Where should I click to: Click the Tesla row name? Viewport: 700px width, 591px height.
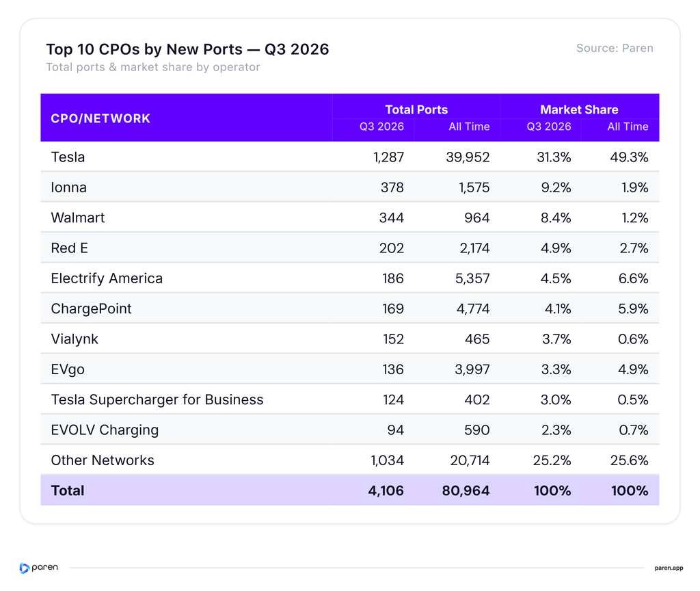68,157
